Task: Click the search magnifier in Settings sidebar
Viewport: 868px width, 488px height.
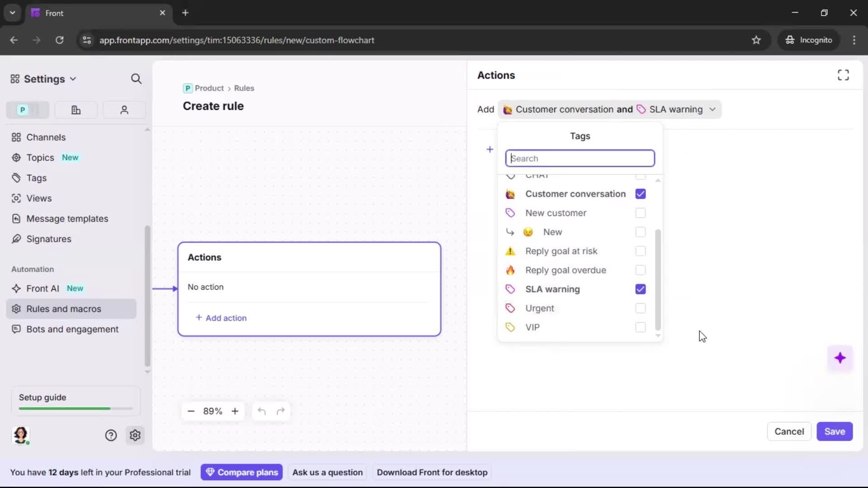Action: pos(136,79)
